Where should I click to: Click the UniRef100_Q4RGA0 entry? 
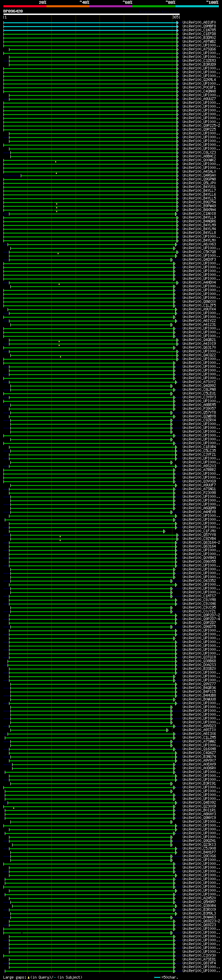click(199, 175)
